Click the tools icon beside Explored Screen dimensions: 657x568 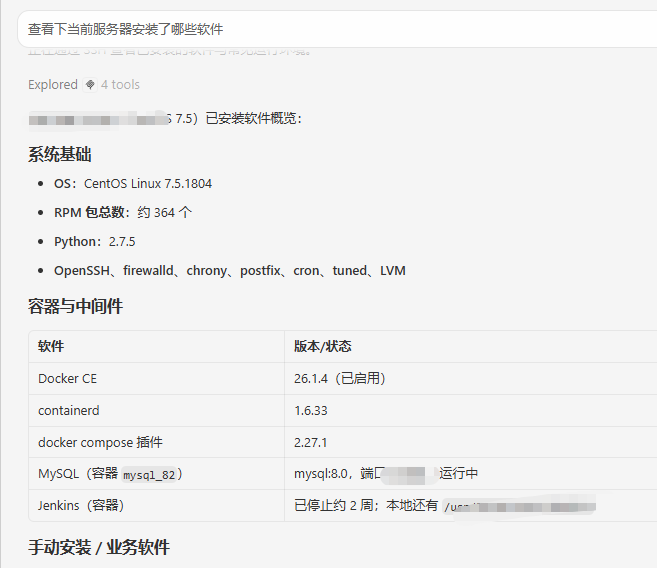click(90, 85)
